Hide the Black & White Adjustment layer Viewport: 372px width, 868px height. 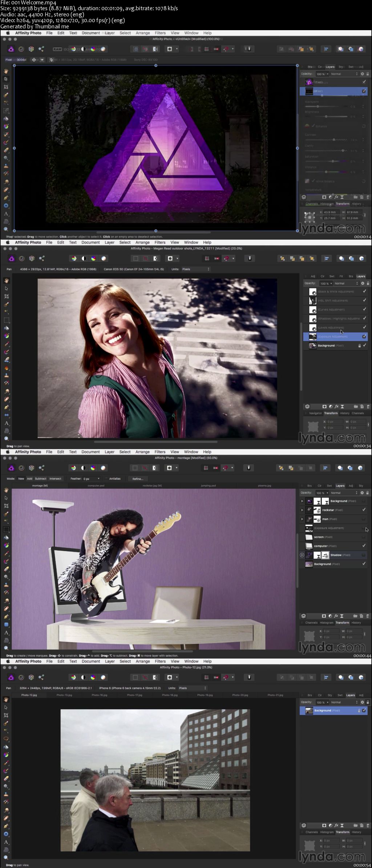(x=364, y=291)
